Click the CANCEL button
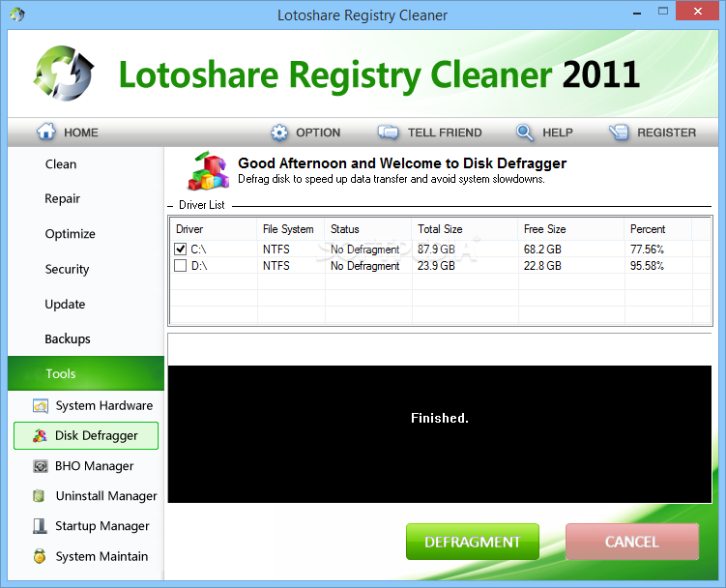The width and height of the screenshot is (726, 588). coord(632,542)
